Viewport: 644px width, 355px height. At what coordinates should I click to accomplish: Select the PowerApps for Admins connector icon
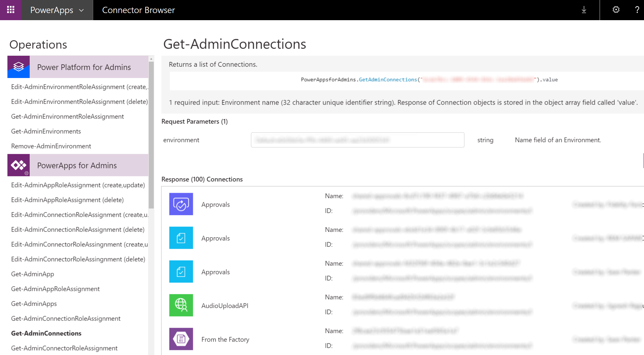[x=18, y=165]
